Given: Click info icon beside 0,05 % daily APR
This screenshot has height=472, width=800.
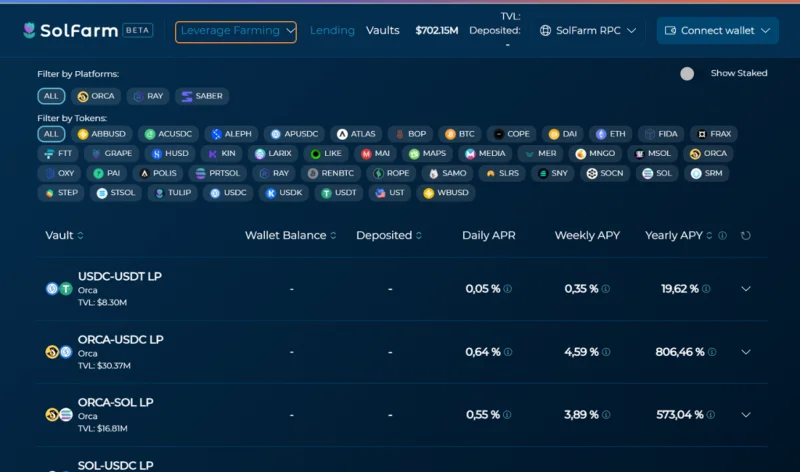Looking at the screenshot, I should (x=508, y=289).
